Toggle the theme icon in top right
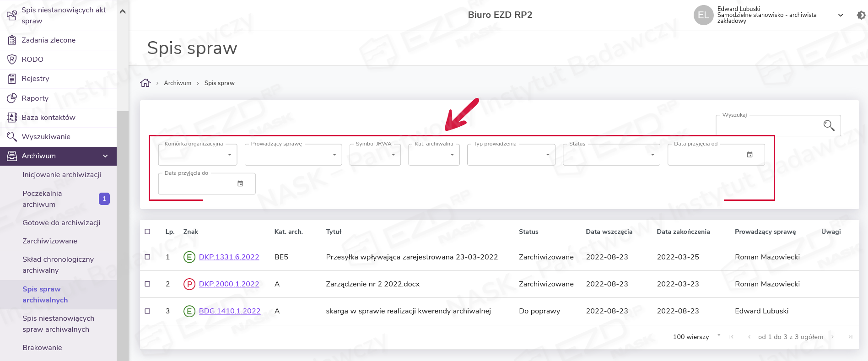The image size is (868, 361). click(861, 15)
